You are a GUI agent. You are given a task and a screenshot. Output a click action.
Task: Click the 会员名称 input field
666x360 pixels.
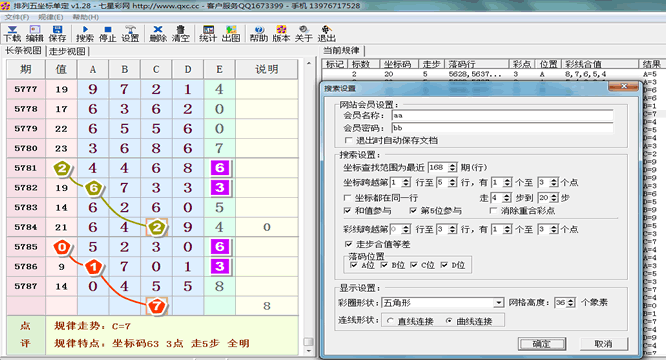[x=502, y=115]
